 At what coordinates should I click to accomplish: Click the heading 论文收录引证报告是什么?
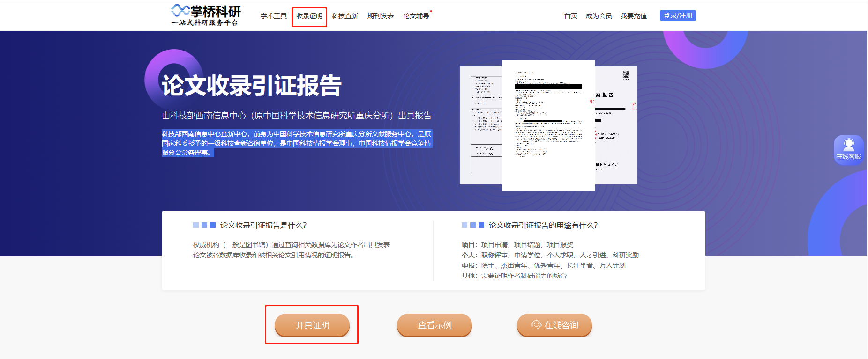click(x=263, y=225)
